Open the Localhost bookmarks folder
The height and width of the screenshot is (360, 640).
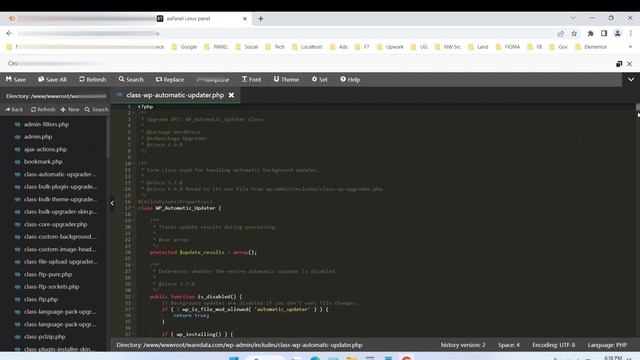[x=307, y=47]
